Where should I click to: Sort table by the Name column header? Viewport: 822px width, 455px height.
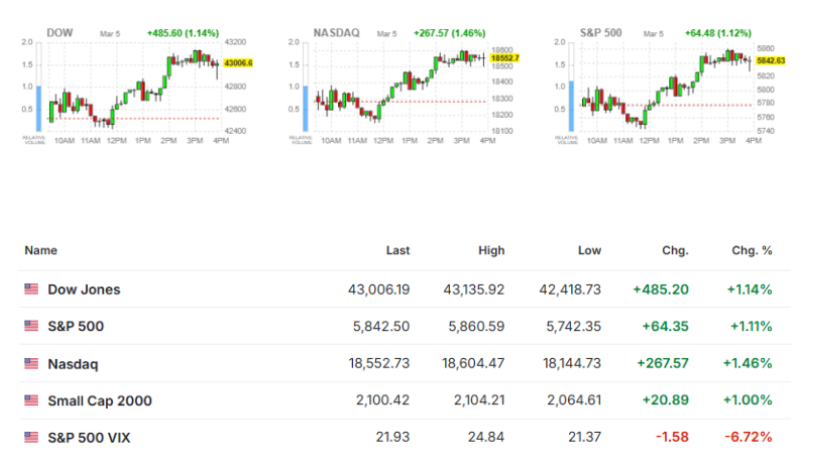point(41,250)
